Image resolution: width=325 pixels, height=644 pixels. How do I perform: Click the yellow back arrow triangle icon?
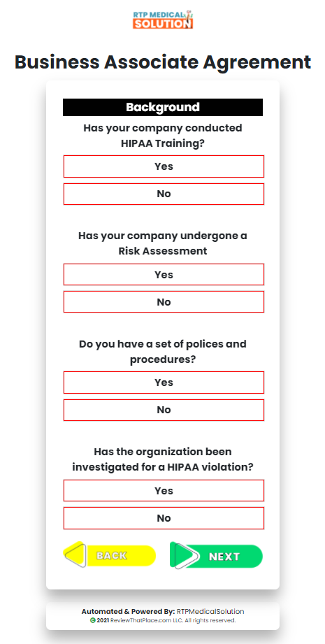75,555
